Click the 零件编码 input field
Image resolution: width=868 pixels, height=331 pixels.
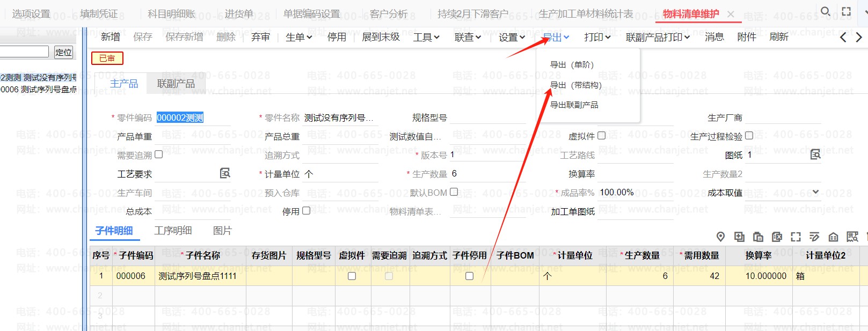pos(193,118)
